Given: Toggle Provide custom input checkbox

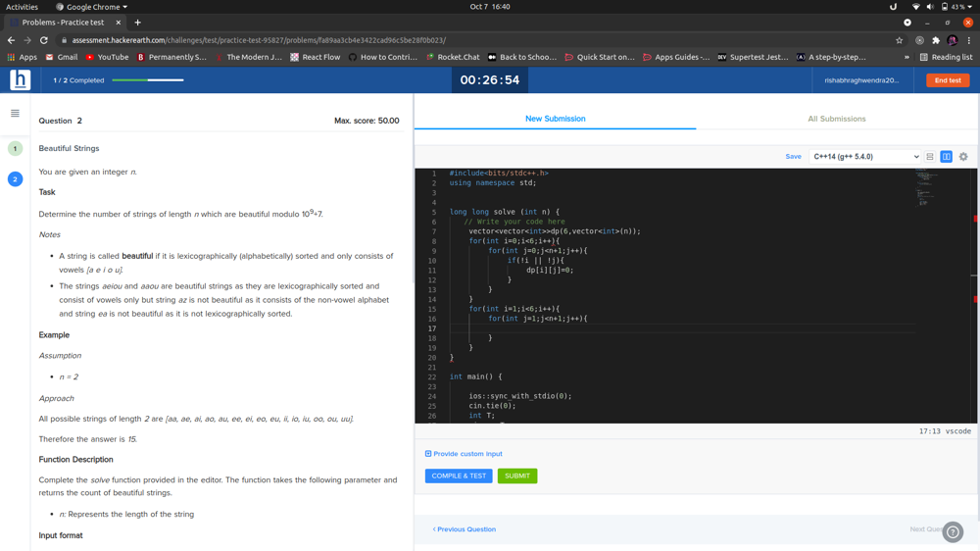Looking at the screenshot, I should coord(428,454).
